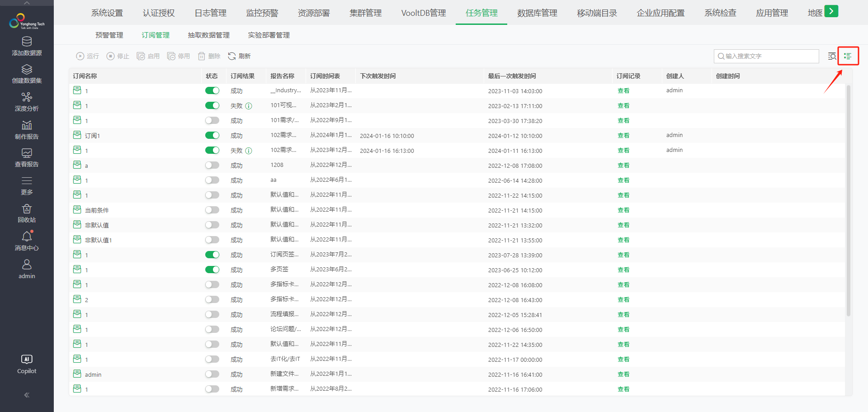Open the VooltDB管理 menu item

(423, 13)
